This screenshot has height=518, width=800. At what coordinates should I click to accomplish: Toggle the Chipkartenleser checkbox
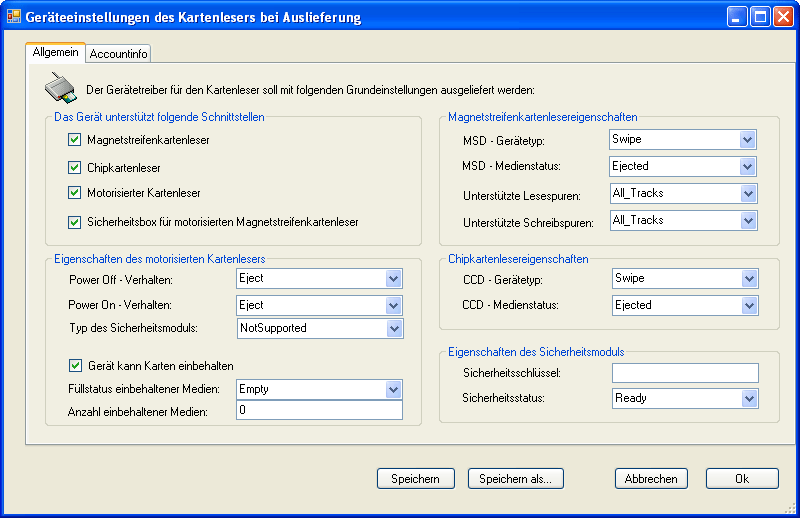pos(74,167)
